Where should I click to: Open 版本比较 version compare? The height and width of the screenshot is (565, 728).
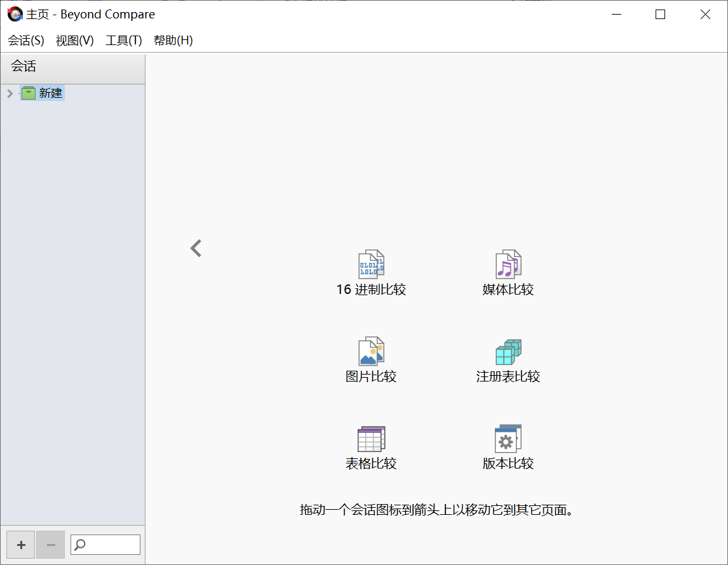click(x=508, y=439)
